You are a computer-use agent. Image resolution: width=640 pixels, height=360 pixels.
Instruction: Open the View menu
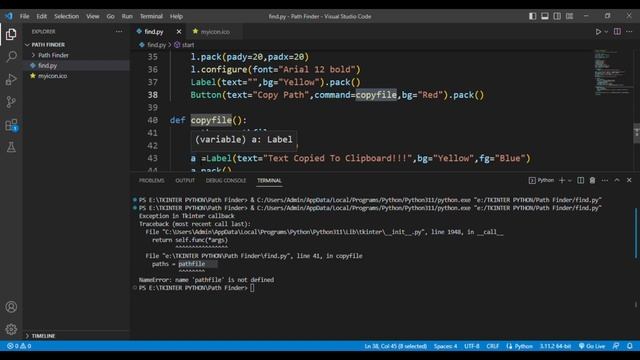pyautogui.click(x=93, y=16)
